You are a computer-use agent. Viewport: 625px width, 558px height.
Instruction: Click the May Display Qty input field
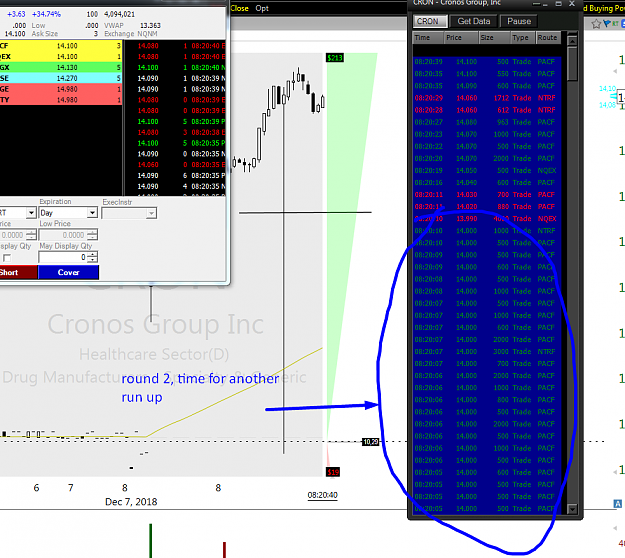63,257
